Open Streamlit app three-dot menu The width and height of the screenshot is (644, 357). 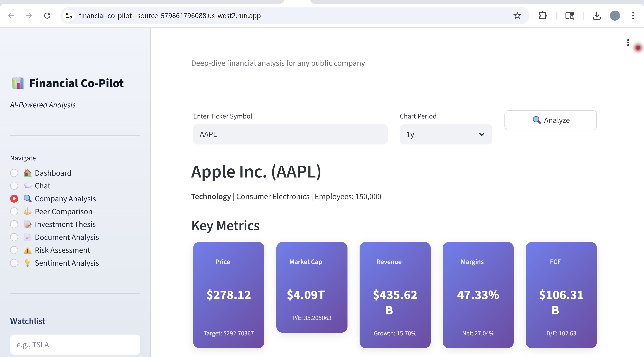pos(628,42)
